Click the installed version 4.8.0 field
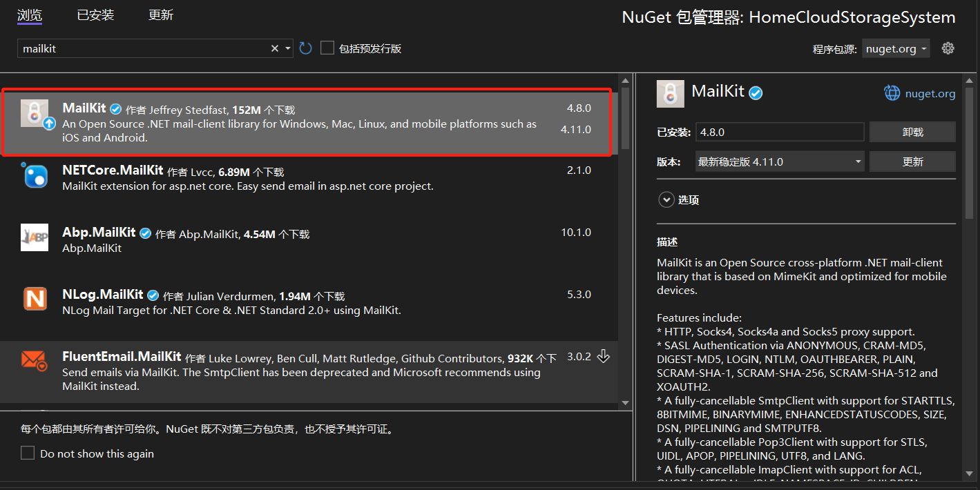This screenshot has height=490, width=980. pos(778,132)
